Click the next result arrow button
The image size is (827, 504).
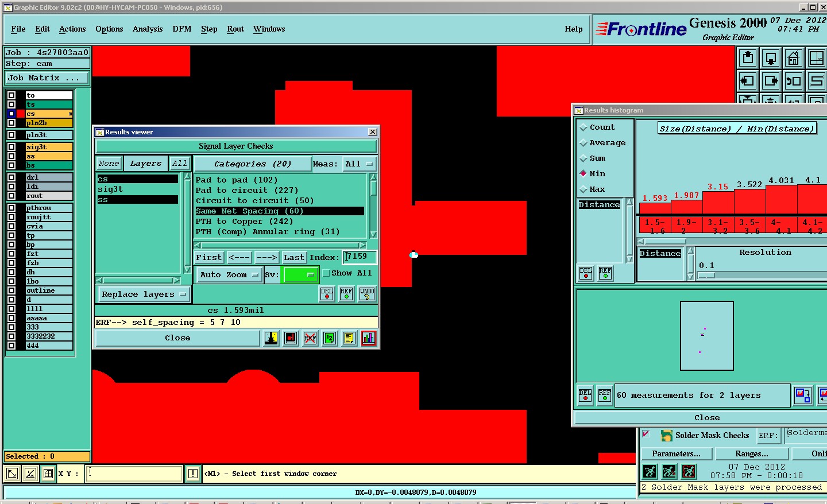point(266,258)
